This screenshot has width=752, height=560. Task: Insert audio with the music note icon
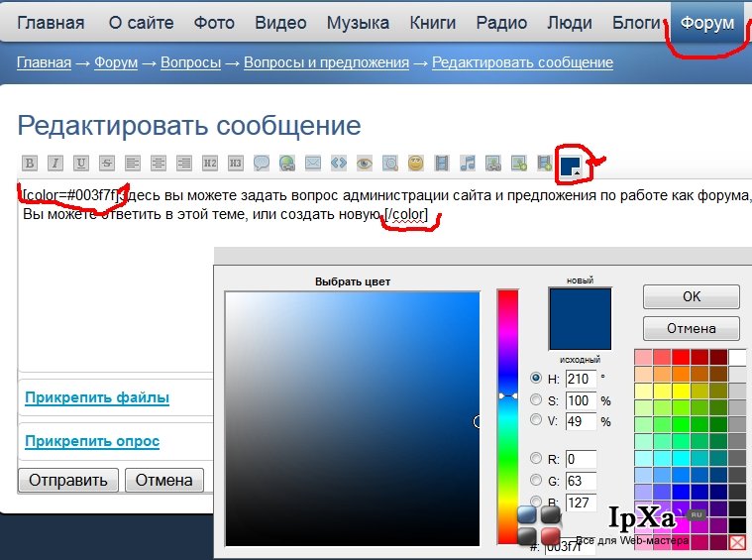(468, 164)
